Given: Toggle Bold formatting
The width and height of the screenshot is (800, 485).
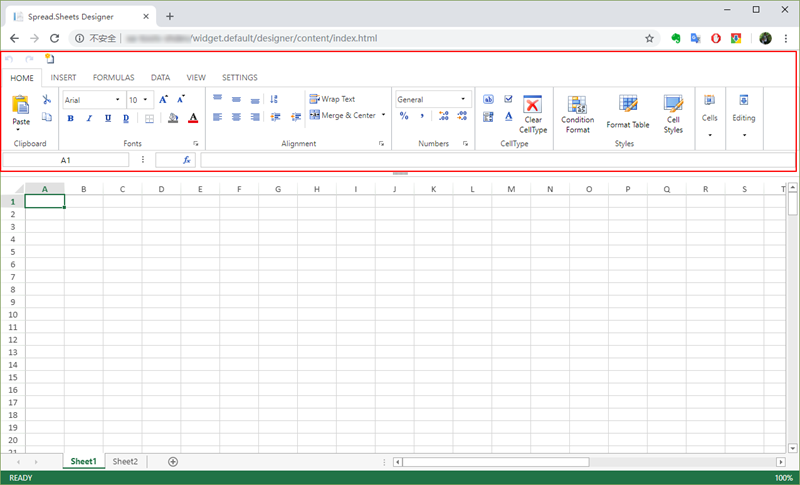Looking at the screenshot, I should point(70,118).
